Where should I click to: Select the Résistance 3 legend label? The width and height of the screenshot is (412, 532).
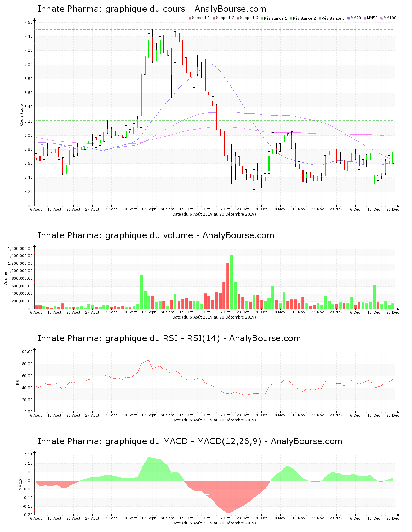point(333,18)
